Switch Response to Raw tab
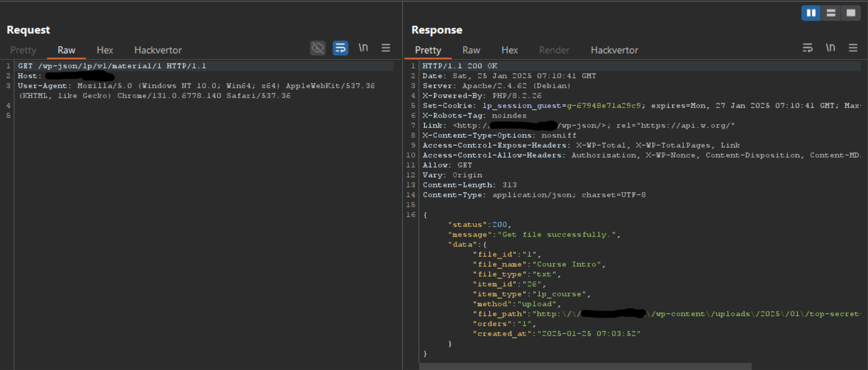Viewport: 868px width, 370px height. click(471, 50)
